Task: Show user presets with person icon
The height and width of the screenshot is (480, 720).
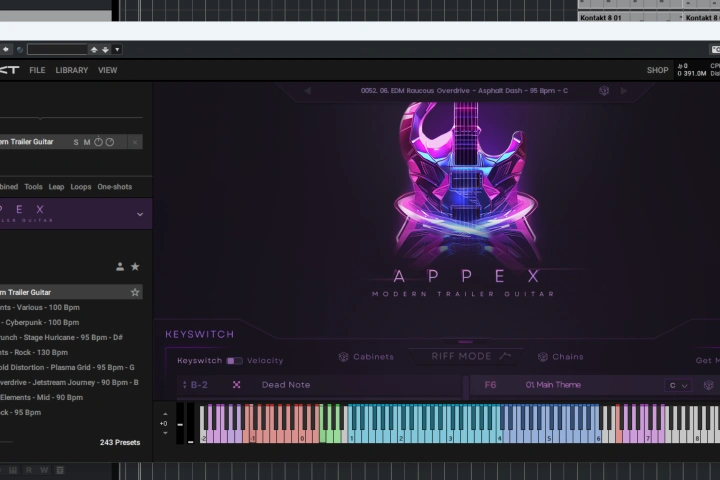Action: [x=120, y=266]
